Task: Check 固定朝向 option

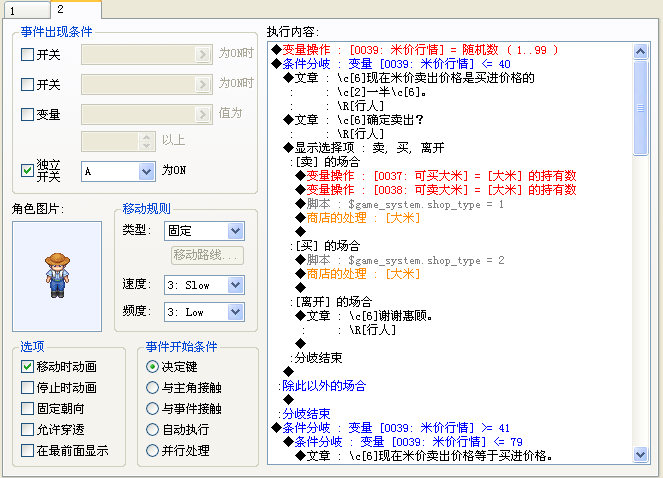Action: pos(27,408)
